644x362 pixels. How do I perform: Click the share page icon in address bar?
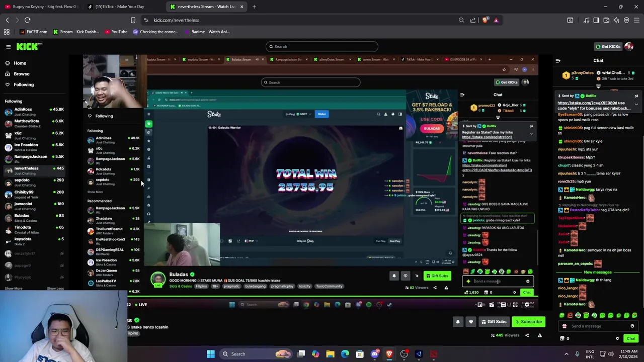(x=473, y=20)
